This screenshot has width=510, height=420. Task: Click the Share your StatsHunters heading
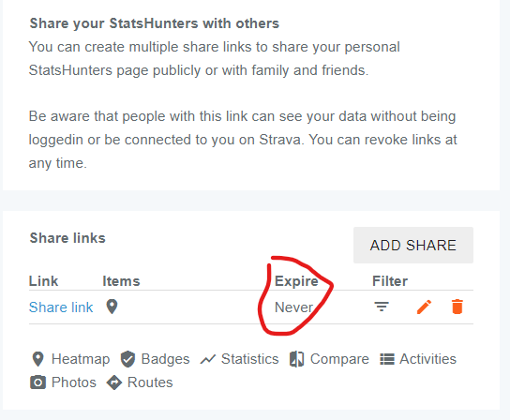[x=155, y=23]
